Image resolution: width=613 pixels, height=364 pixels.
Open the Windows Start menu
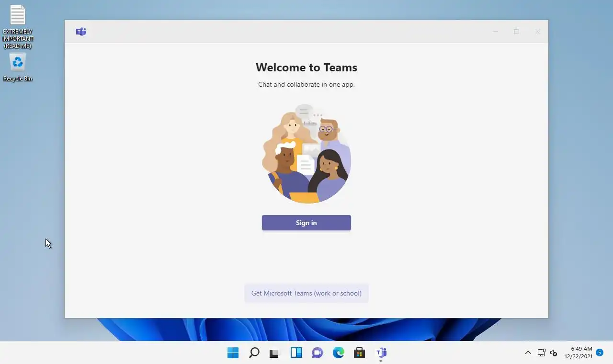click(x=233, y=353)
